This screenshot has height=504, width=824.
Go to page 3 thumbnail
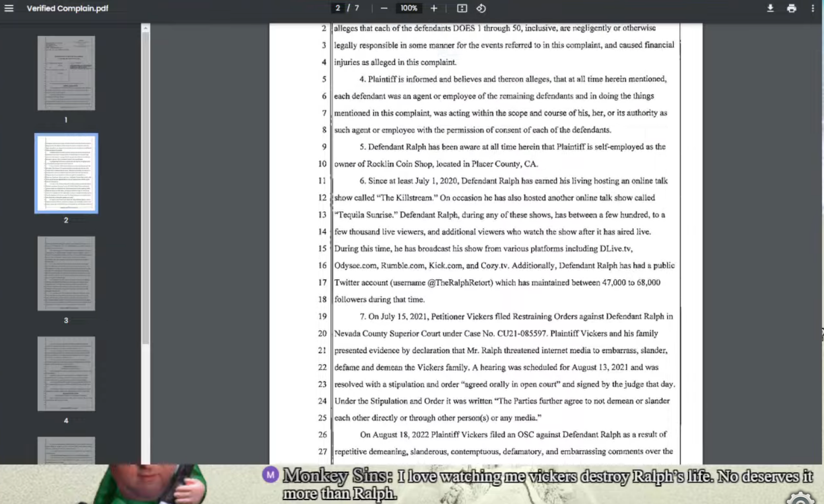66,273
